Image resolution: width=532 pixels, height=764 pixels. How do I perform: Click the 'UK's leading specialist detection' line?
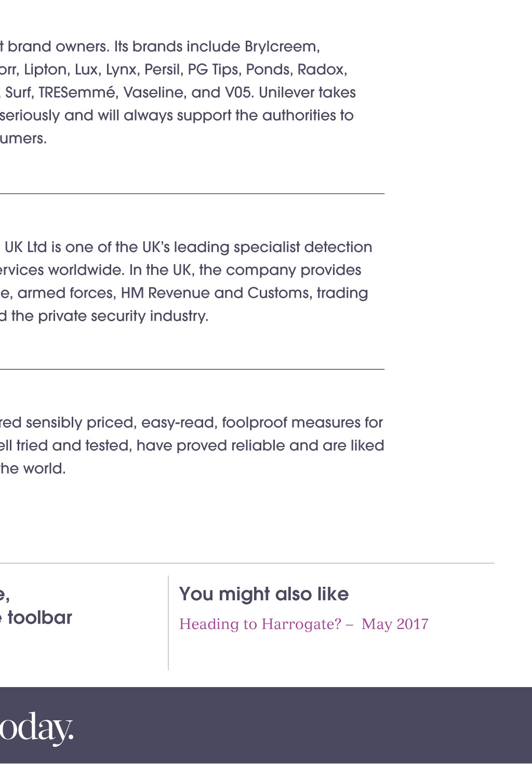click(188, 247)
